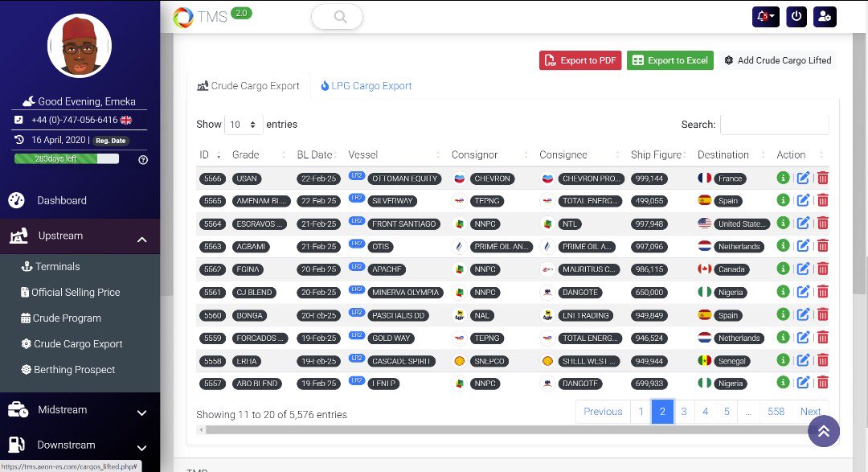Screen dimensions: 868x472
Task: Click the 283days left progress bar
Action: [67, 159]
